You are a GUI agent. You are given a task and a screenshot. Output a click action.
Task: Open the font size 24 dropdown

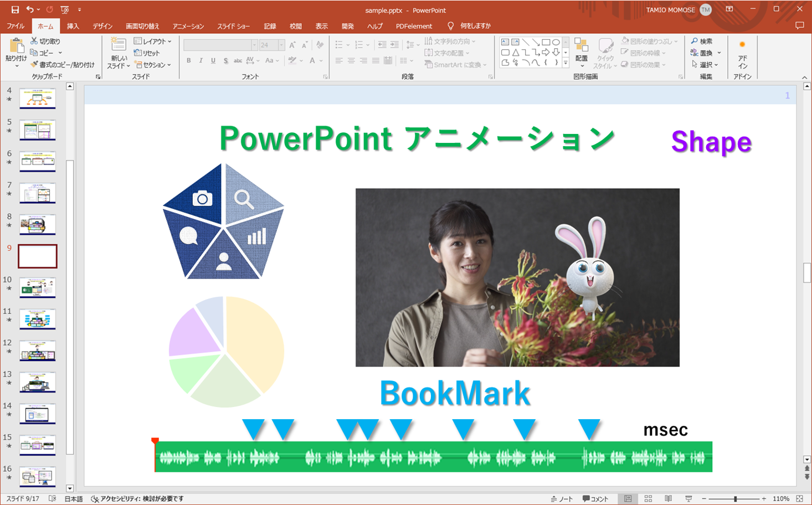pos(281,45)
